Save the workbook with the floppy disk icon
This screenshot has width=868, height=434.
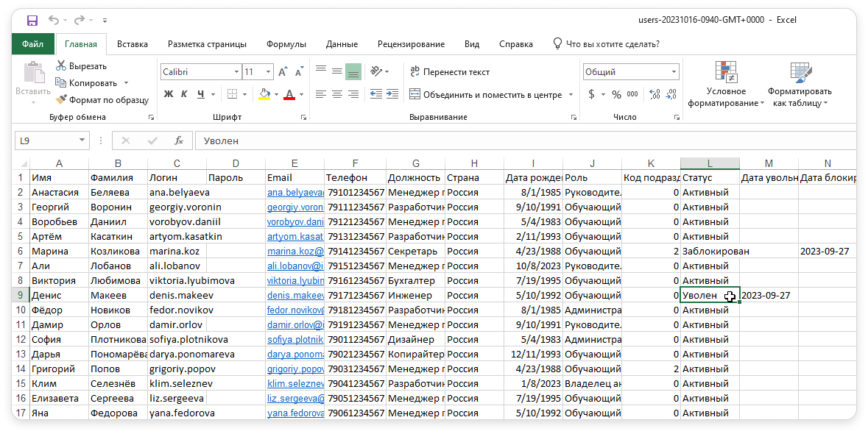32,21
